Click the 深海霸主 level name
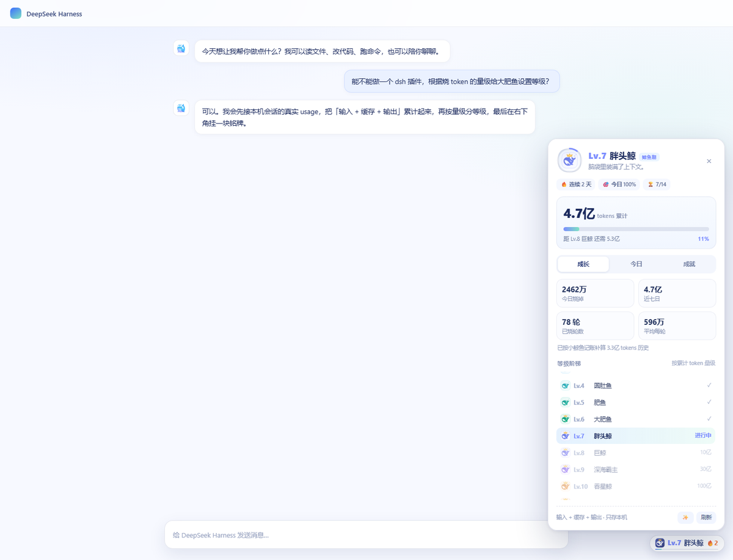 (x=605, y=470)
